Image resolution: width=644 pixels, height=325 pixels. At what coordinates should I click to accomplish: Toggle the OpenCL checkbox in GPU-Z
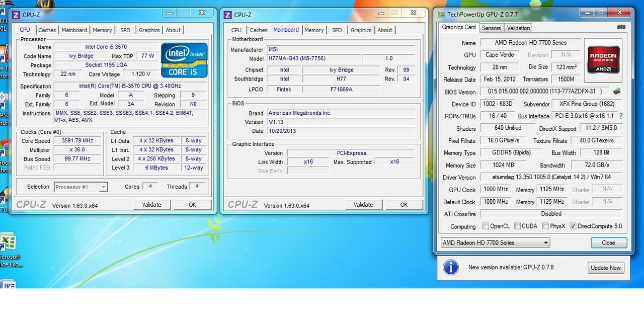(486, 226)
